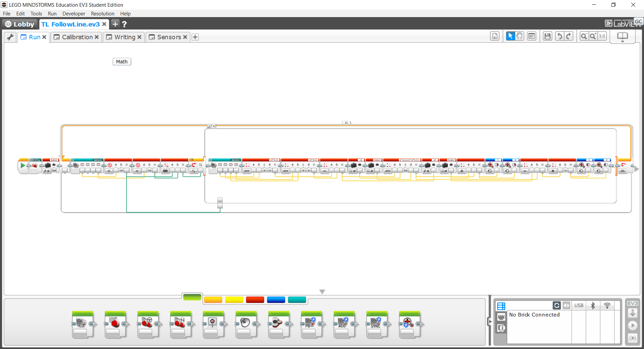The image size is (644, 349).
Task: Pick the Move Tank block
Action: (180, 324)
